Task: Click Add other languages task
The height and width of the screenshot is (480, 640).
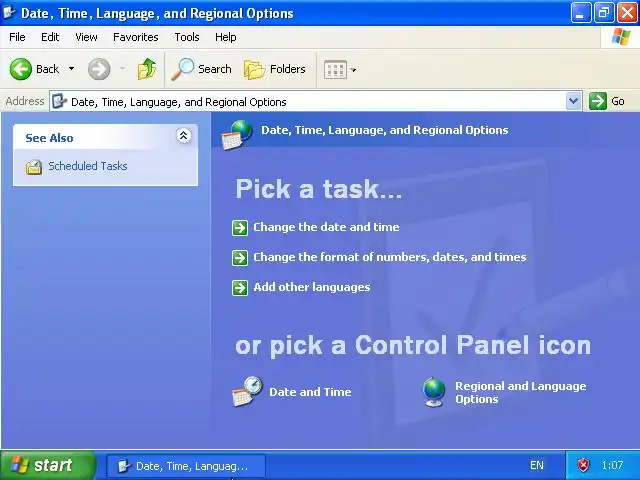Action: 312,287
